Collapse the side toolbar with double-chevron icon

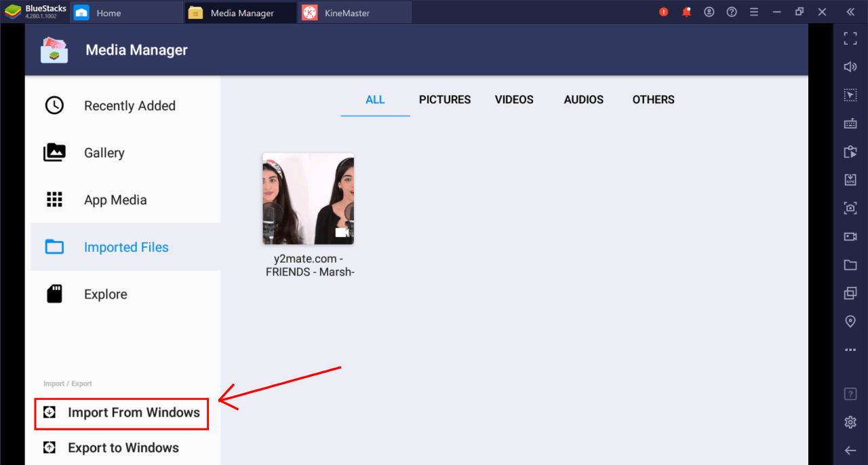850,12
